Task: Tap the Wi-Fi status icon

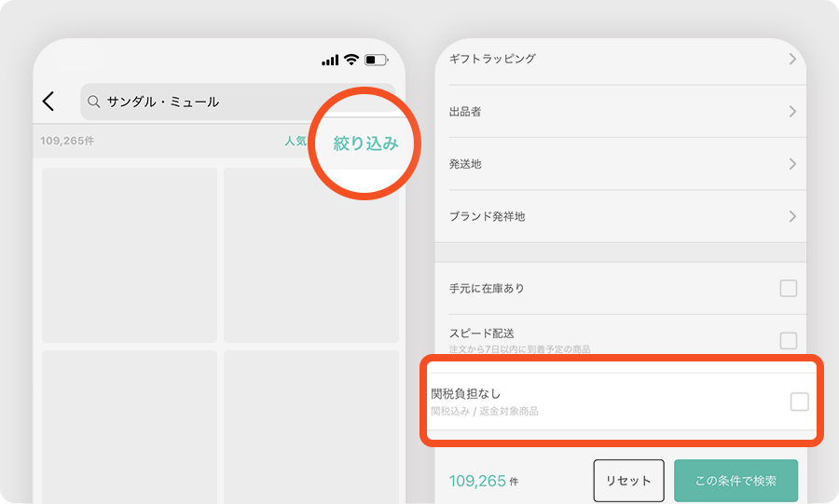Action: click(x=351, y=60)
